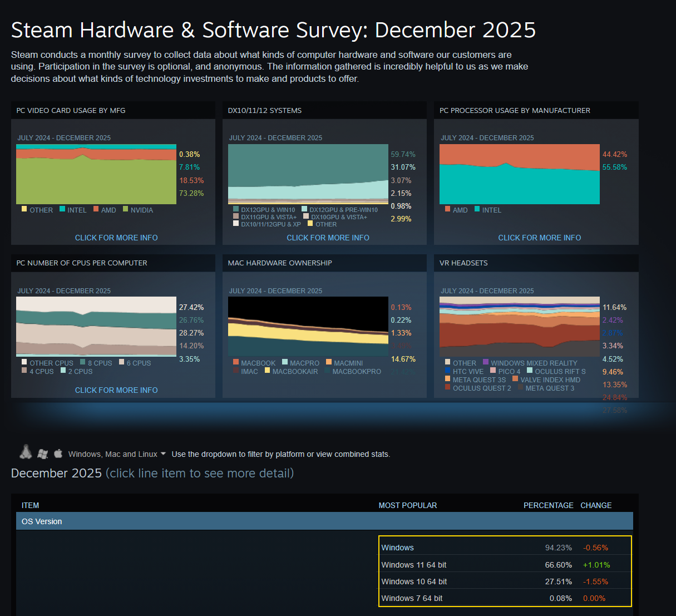The width and height of the screenshot is (676, 616).
Task: Click the NVIDIA green legend swatch
Action: click(x=126, y=209)
